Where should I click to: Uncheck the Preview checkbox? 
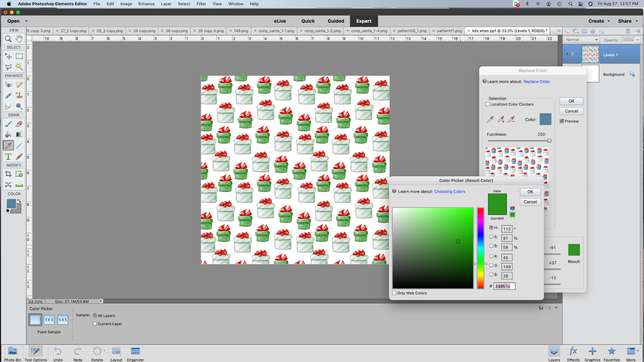pos(562,121)
